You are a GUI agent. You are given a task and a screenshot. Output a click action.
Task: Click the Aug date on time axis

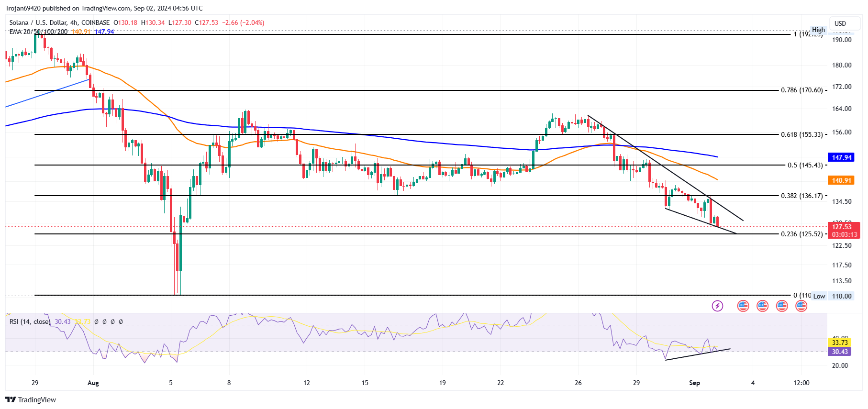(93, 383)
